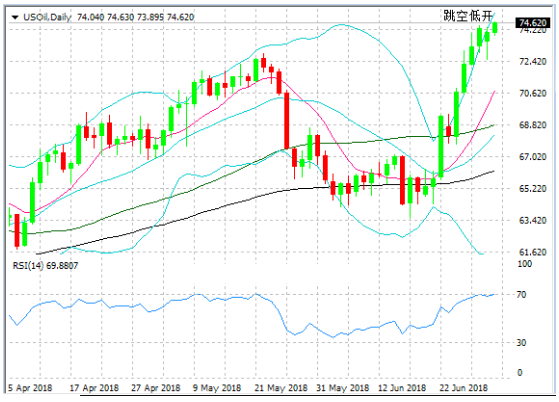This screenshot has height=402, width=559.
Task: Click the 61.620 price axis label
Action: coord(533,252)
